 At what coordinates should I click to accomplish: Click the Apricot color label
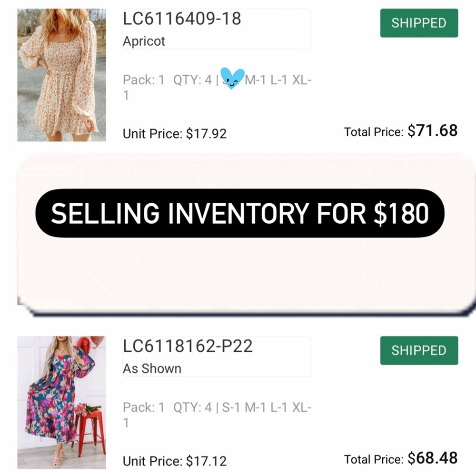(x=144, y=41)
